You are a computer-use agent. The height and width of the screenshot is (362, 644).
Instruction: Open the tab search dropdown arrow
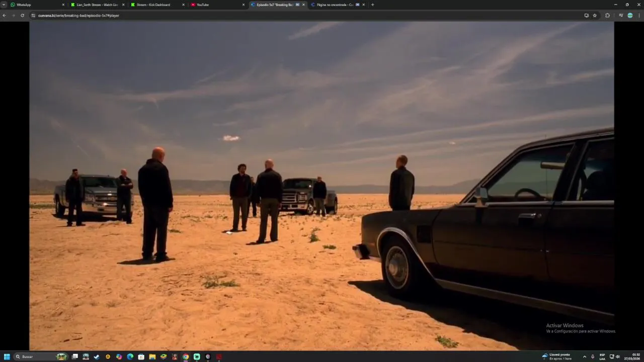[4, 5]
